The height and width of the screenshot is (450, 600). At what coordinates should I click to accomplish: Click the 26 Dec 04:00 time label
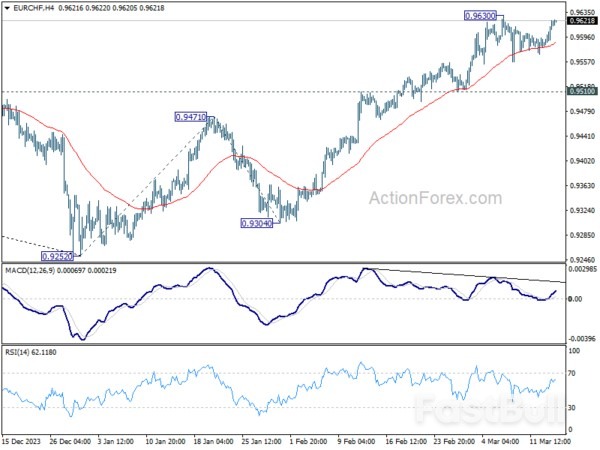[70, 442]
